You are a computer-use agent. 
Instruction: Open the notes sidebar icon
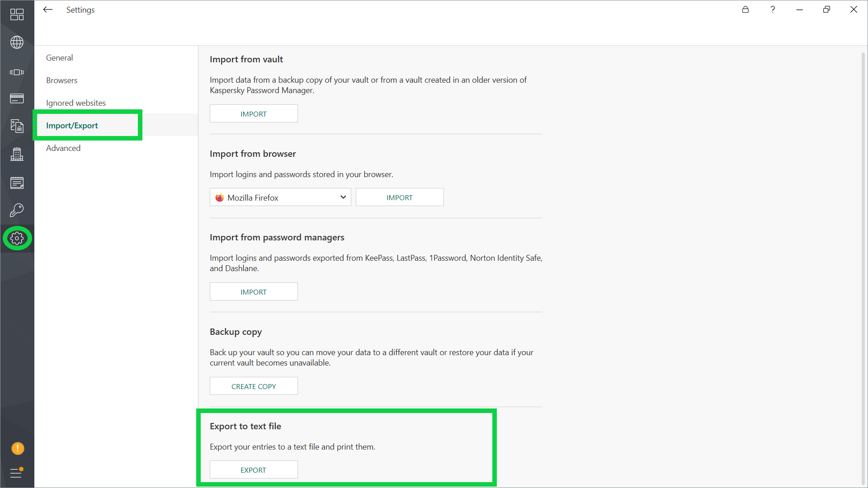point(17,183)
